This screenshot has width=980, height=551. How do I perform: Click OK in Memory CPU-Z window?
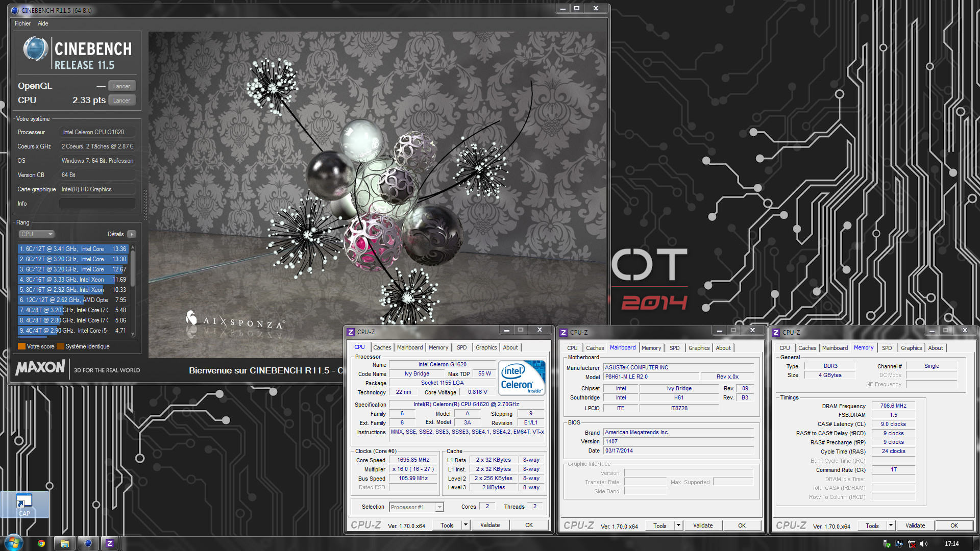pos(954,526)
